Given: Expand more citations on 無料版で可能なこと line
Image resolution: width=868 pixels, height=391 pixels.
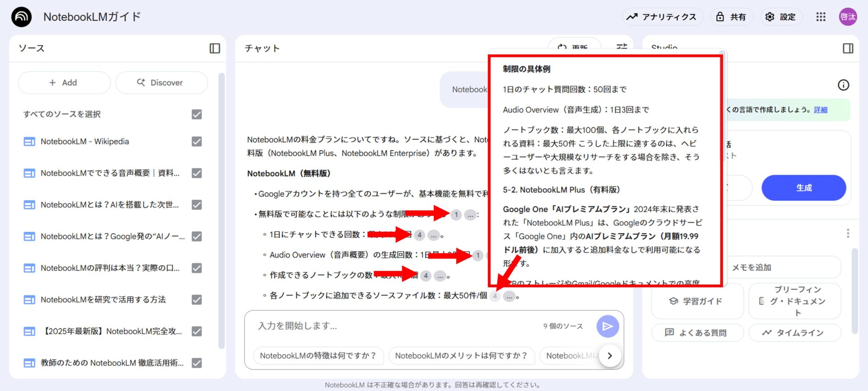Looking at the screenshot, I should (x=470, y=215).
